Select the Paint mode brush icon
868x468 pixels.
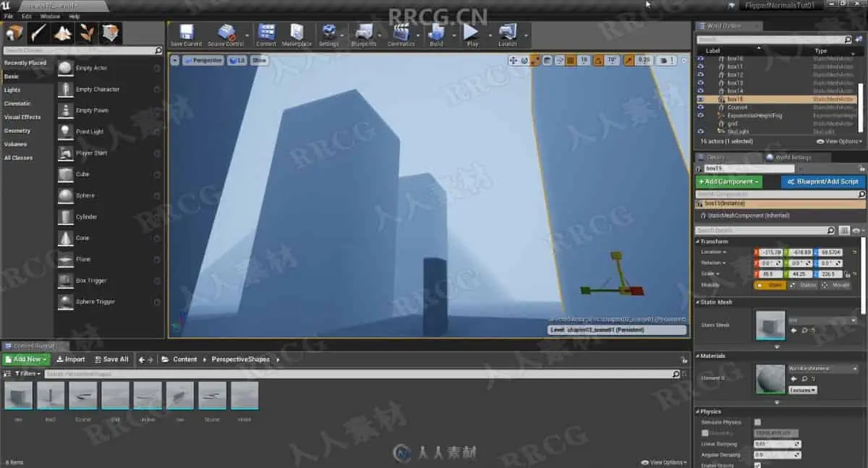[39, 33]
